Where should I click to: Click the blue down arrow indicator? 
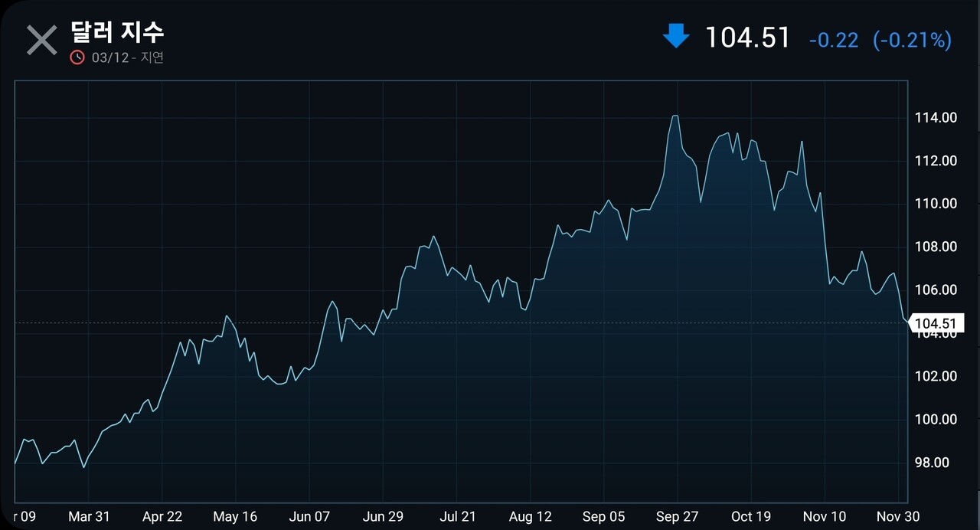pos(675,36)
